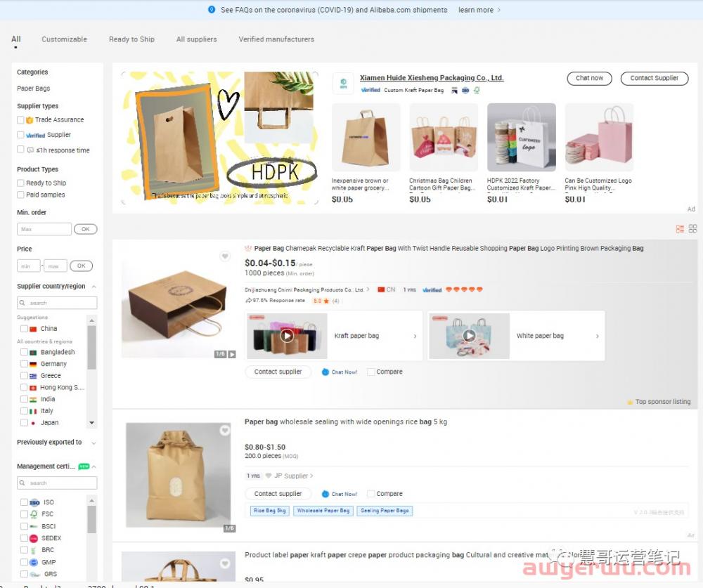Click the Germany flag icon
Image resolution: width=703 pixels, height=588 pixels.
point(33,364)
